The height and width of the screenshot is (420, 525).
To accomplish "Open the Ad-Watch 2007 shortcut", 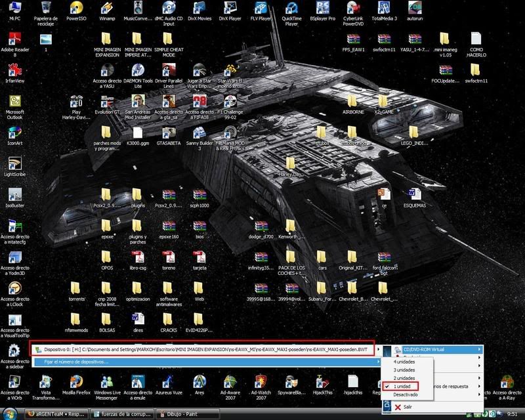I will (x=261, y=387).
